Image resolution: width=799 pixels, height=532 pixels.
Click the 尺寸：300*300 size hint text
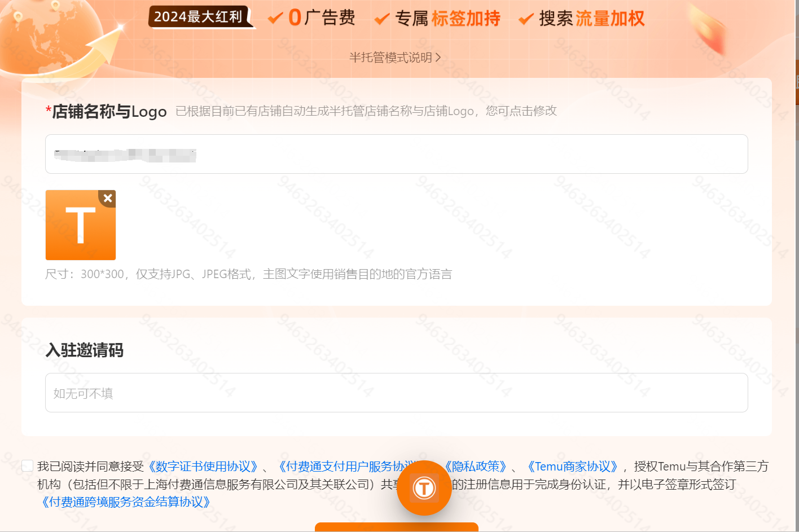(x=249, y=274)
